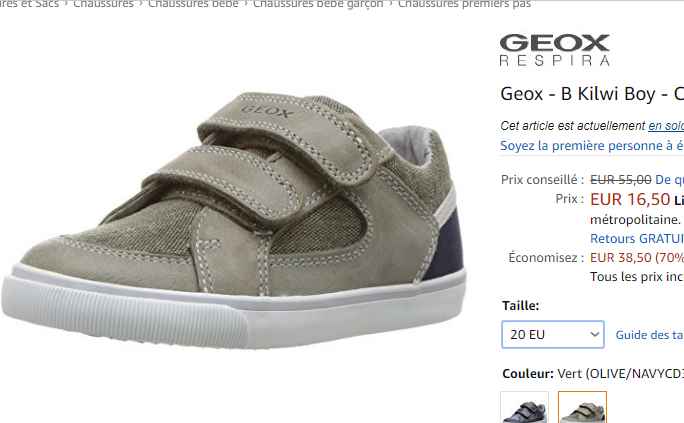Open the 20 EU size dropdown

tap(553, 334)
